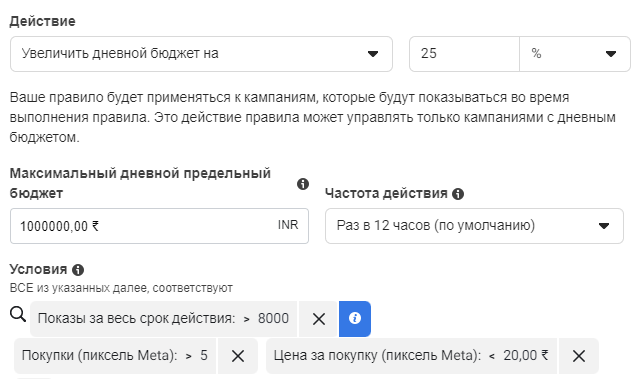Remove the 'Покупки (пиксель Meta)' condition
Screen dimensions: 639x379
[238, 356]
